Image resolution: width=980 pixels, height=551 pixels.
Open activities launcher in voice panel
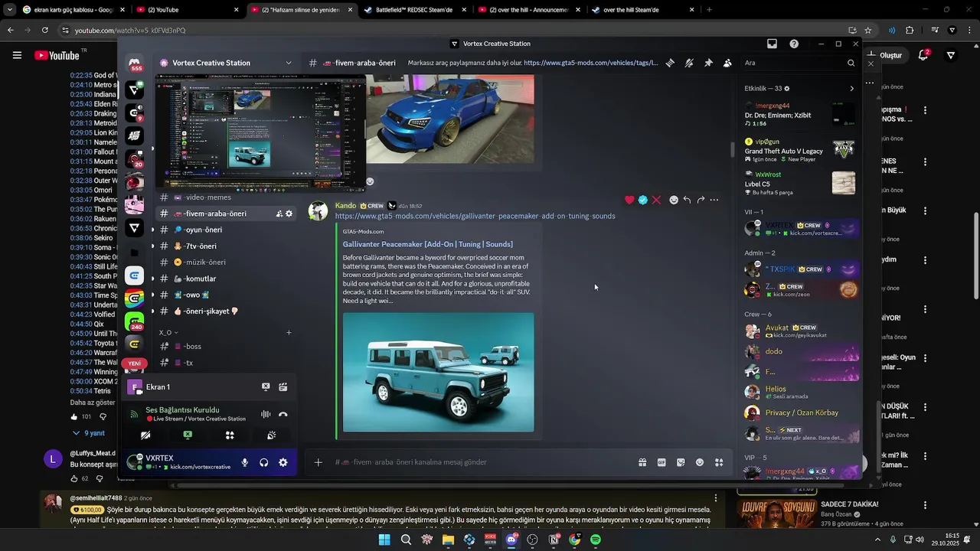(x=230, y=435)
